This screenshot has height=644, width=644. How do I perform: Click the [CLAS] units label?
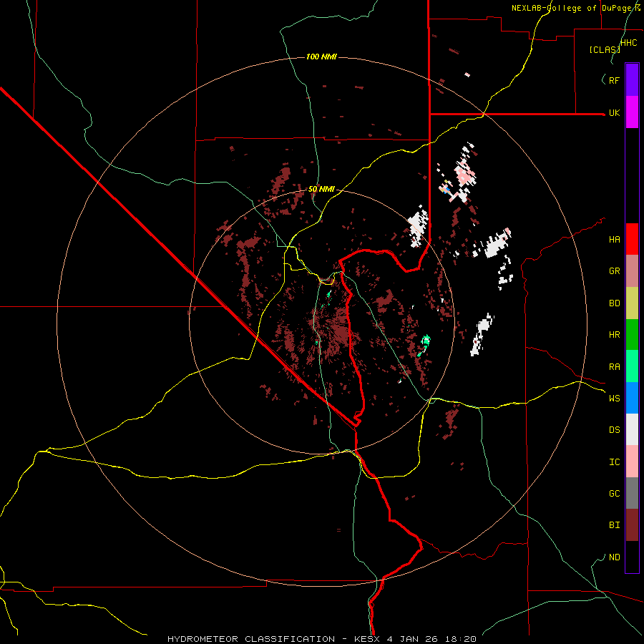605,50
